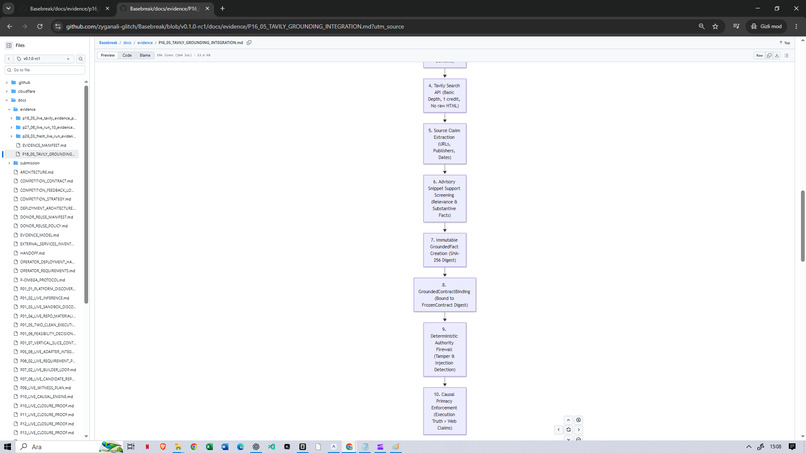
Task: Collapse the Files side panel icon
Action: pos(9,45)
